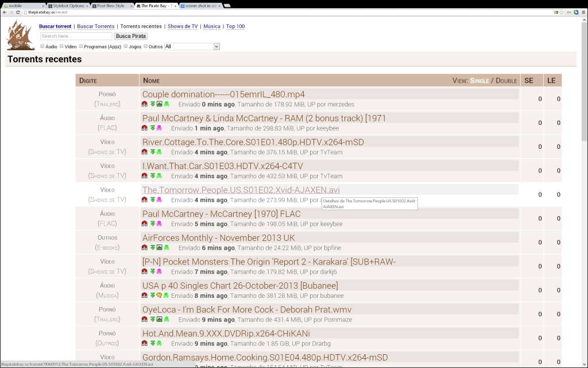This screenshot has height=368, width=588.
Task: Click the E-books category under Outros
Action: [107, 247]
